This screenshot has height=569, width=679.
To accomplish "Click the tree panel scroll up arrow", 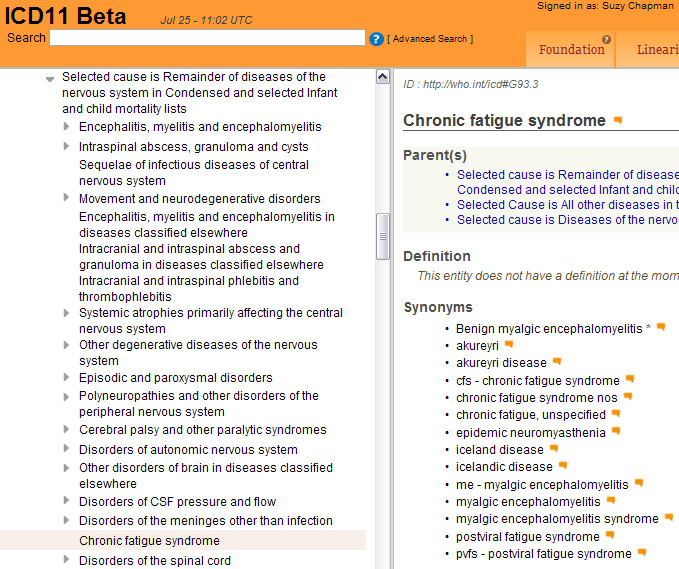I will [382, 77].
